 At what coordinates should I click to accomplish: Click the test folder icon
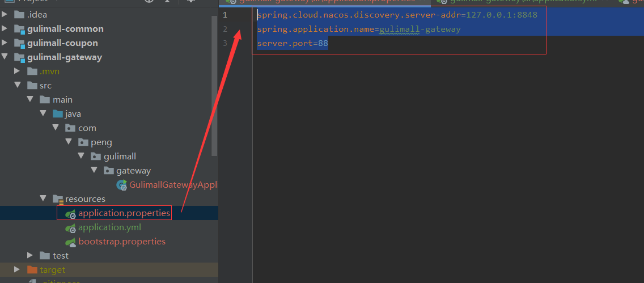[x=45, y=255]
